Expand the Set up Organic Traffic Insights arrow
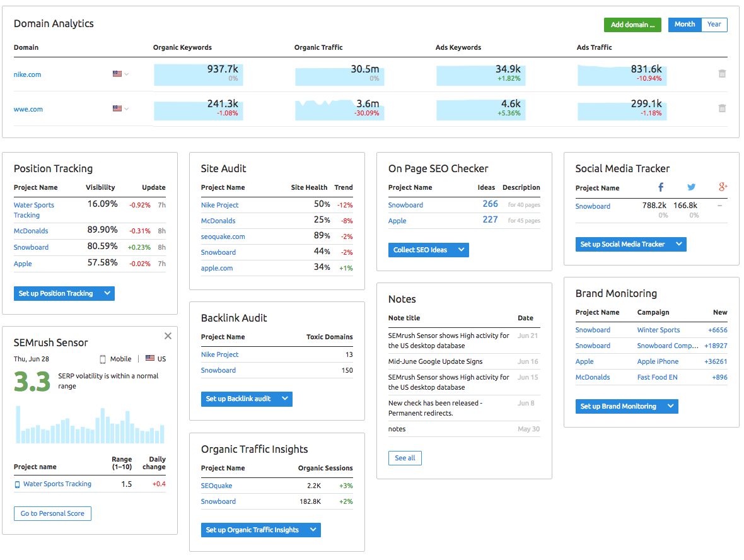 (313, 530)
